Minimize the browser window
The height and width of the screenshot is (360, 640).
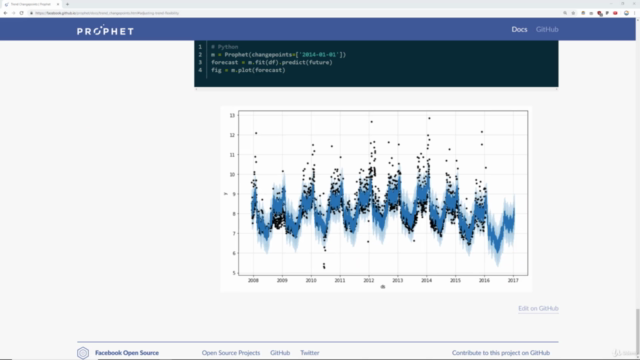click(611, 4)
